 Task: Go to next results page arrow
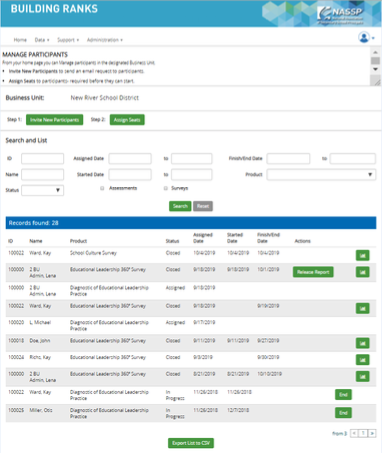click(372, 433)
